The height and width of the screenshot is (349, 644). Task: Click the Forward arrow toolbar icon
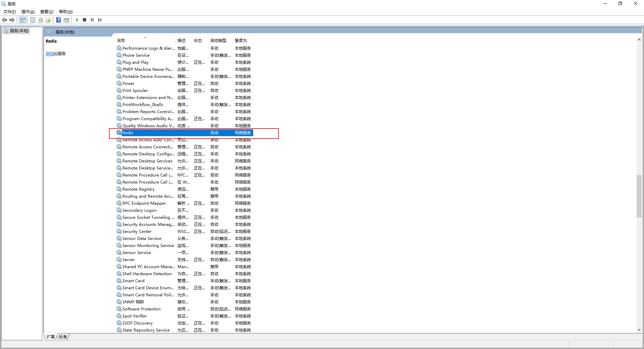coord(12,20)
